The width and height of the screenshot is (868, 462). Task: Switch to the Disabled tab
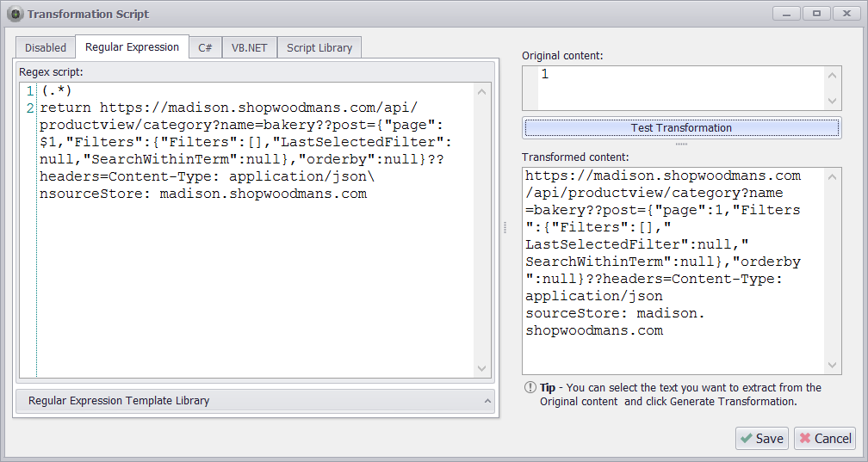pyautogui.click(x=46, y=48)
